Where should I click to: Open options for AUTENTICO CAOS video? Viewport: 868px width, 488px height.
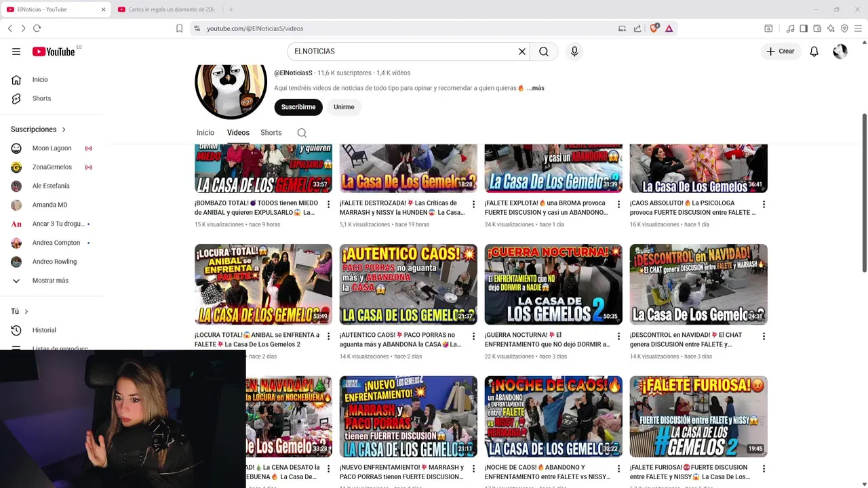[473, 336]
